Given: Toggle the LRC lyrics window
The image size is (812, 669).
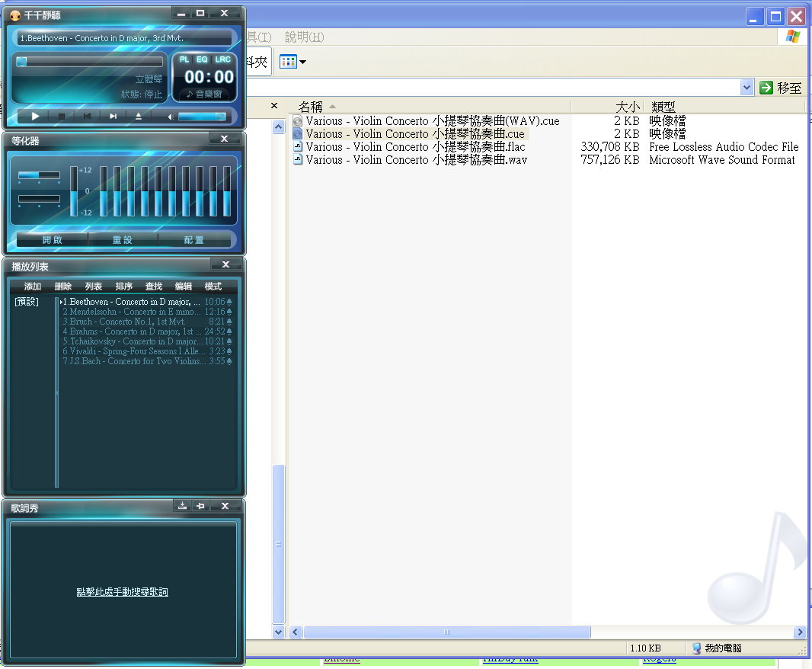Looking at the screenshot, I should point(222,59).
